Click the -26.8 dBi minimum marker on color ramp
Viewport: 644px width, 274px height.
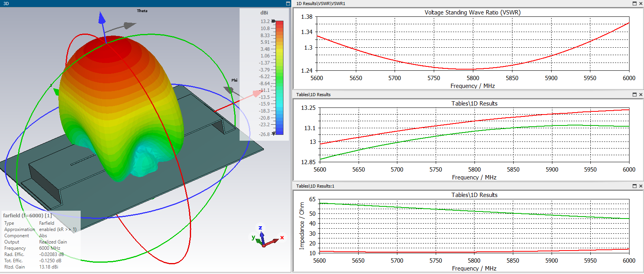pos(274,134)
